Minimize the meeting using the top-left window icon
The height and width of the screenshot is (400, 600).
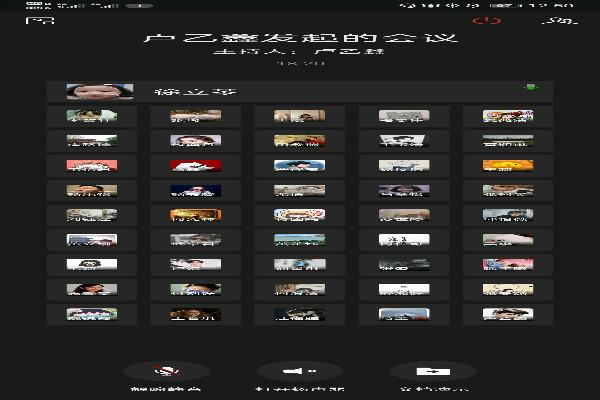pos(39,20)
